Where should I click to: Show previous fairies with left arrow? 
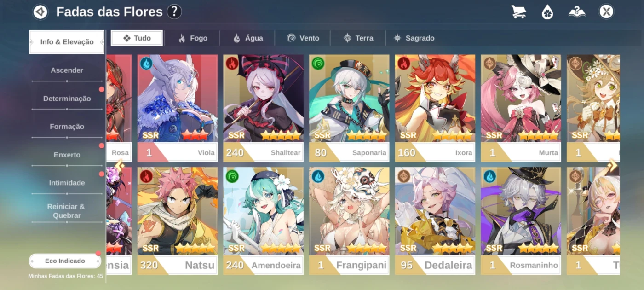tap(120, 165)
